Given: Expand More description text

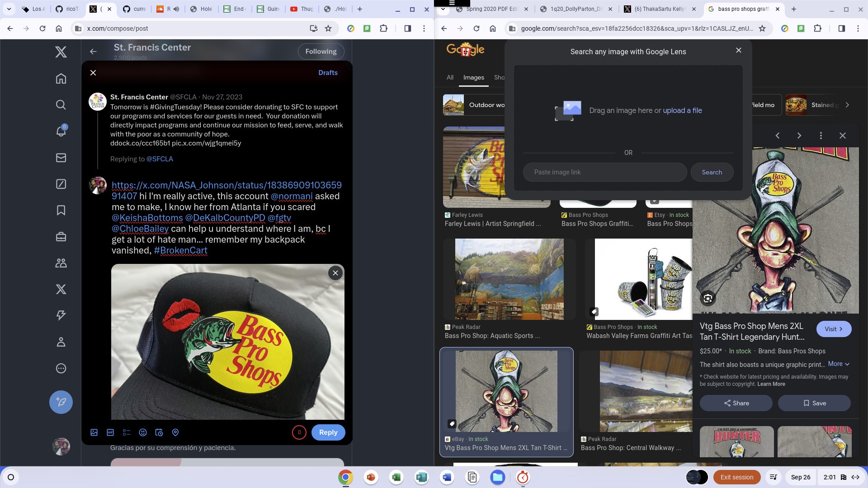Looking at the screenshot, I should tap(839, 364).
